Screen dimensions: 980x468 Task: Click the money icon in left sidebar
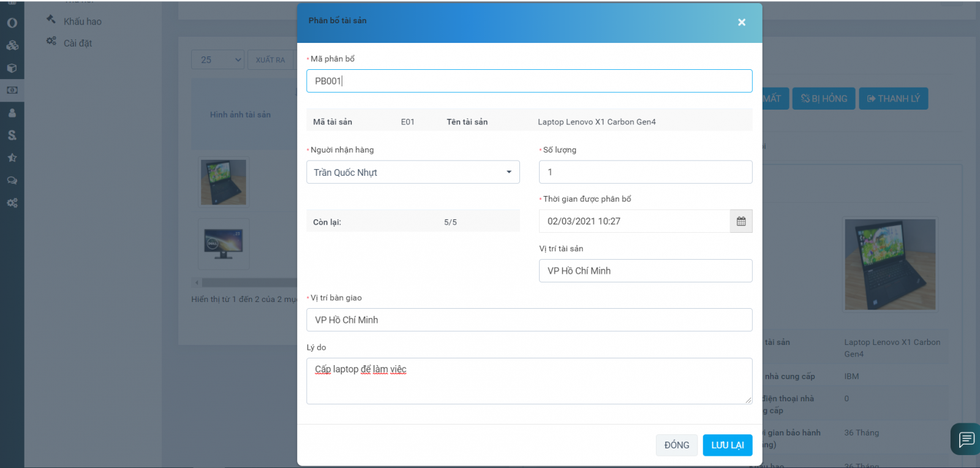click(12, 90)
